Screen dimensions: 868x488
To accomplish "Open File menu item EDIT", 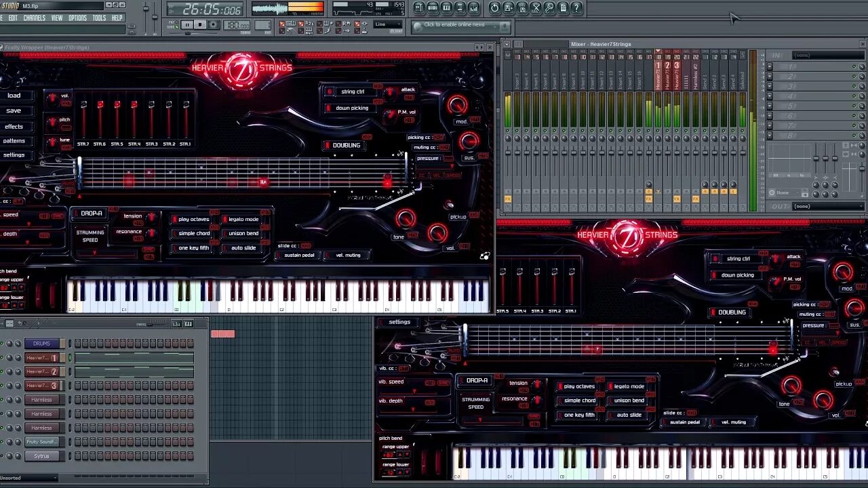I will (13, 18).
